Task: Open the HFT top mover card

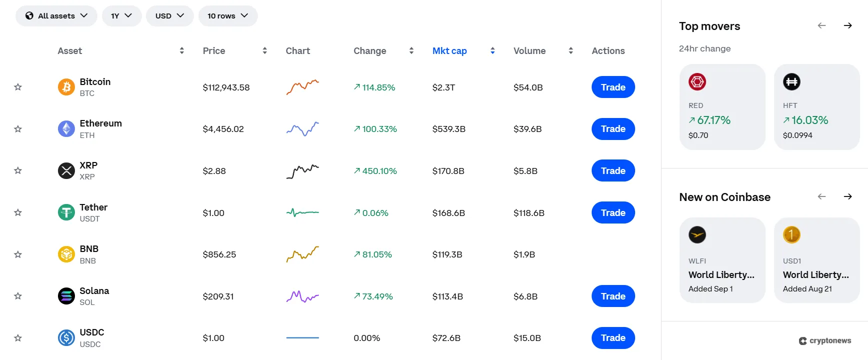Action: coord(817,107)
